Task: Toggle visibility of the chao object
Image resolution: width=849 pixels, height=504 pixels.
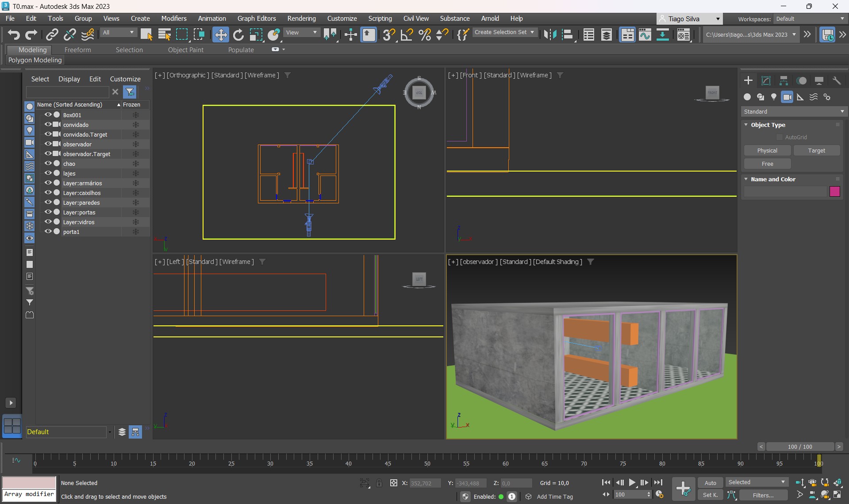Action: 48,164
